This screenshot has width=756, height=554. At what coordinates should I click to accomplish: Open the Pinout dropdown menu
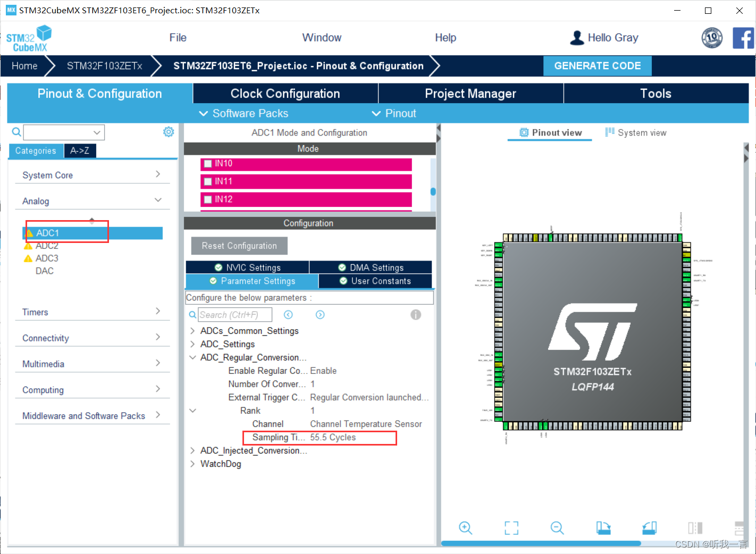click(394, 113)
